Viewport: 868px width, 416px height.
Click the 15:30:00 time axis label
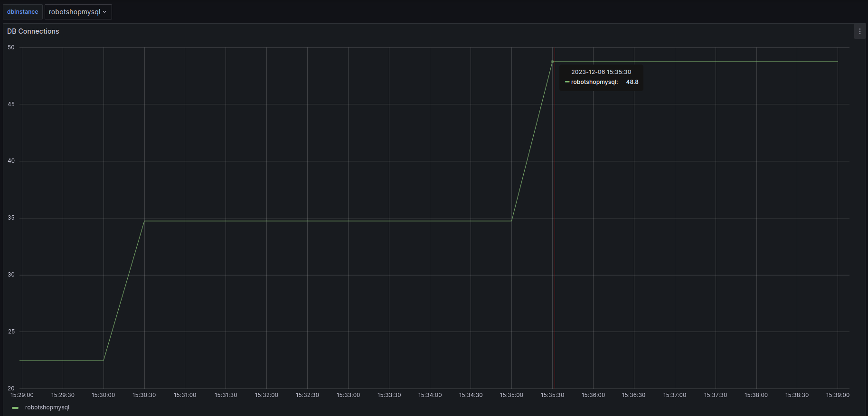click(x=104, y=395)
